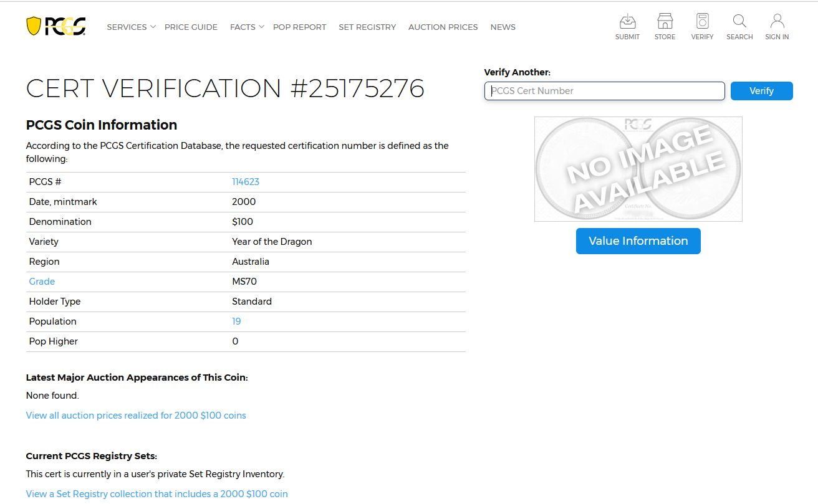Viewport: 818px width, 504px height.
Task: Open PCGS number 114623 link
Action: point(246,182)
